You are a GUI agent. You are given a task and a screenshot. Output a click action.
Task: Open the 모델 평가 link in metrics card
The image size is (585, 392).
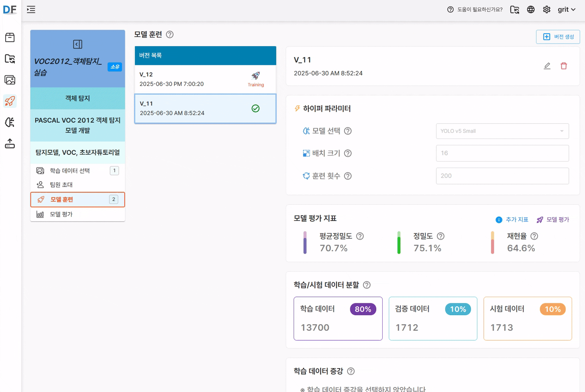coord(553,220)
